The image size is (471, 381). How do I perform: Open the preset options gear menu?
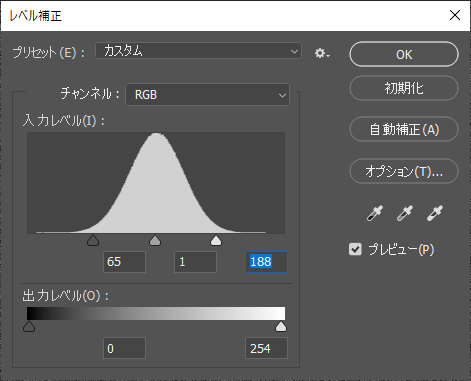coord(322,53)
